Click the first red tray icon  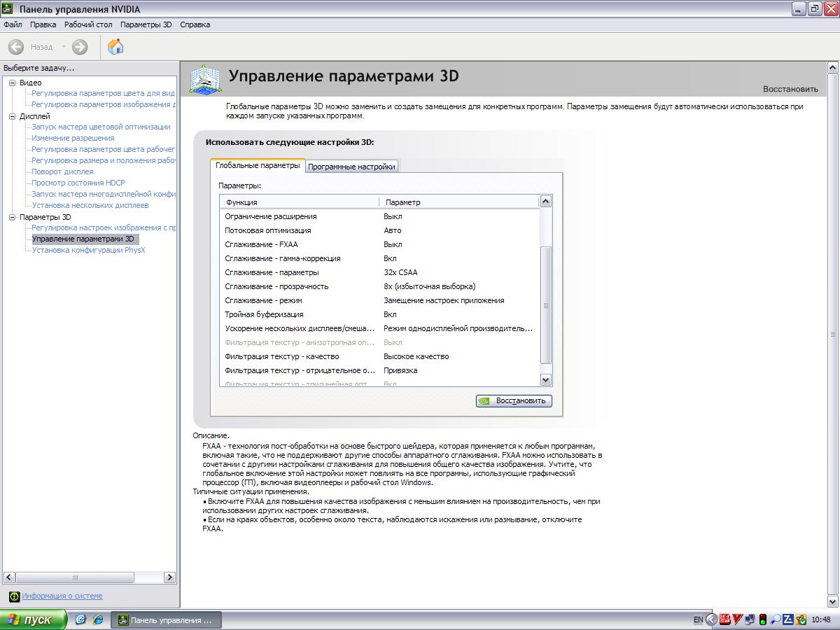tap(724, 619)
